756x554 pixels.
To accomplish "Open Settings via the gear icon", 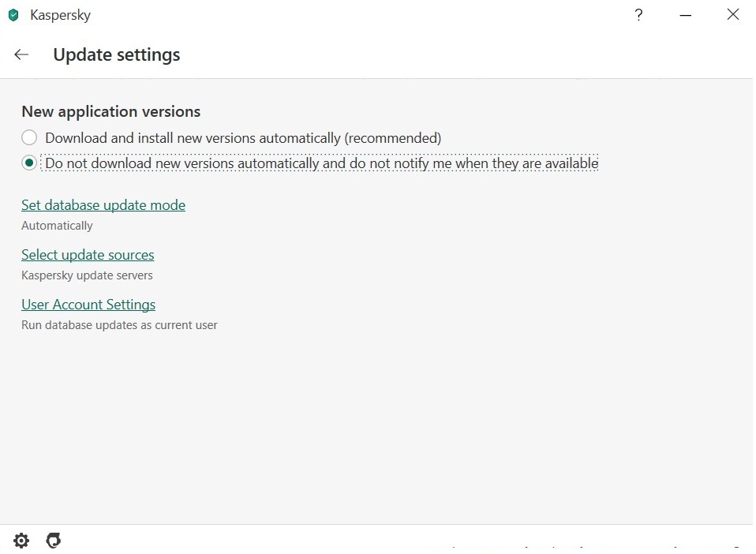I will click(x=21, y=541).
